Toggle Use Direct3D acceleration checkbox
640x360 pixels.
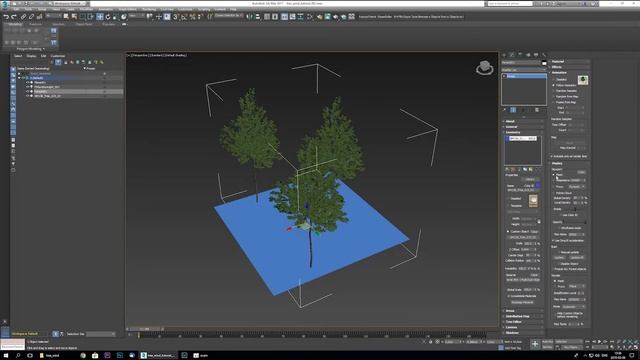568,240
